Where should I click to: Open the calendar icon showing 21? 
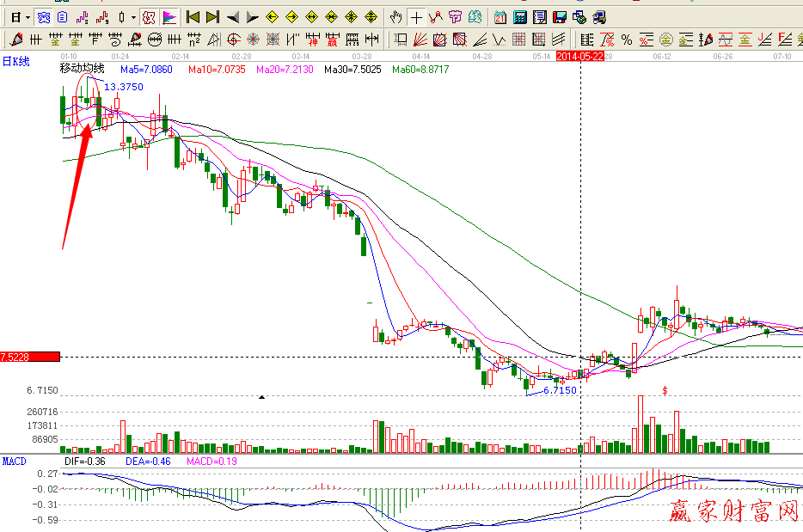(500, 16)
